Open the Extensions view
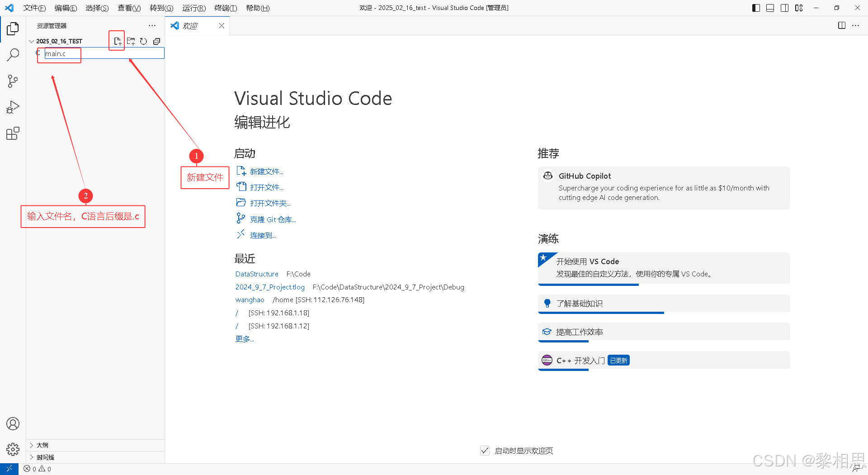 pyautogui.click(x=13, y=133)
